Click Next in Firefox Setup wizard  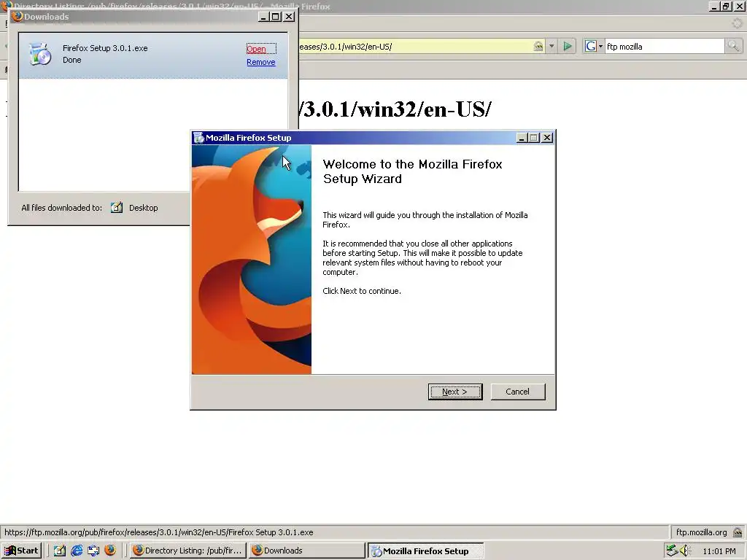(455, 392)
